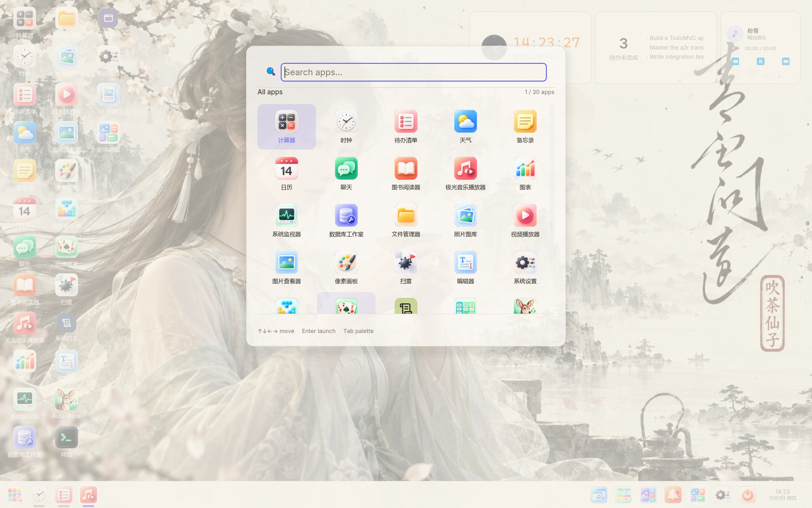Image resolution: width=812 pixels, height=508 pixels.
Task: Click the four-window overview icon in taskbar
Action: point(624,495)
